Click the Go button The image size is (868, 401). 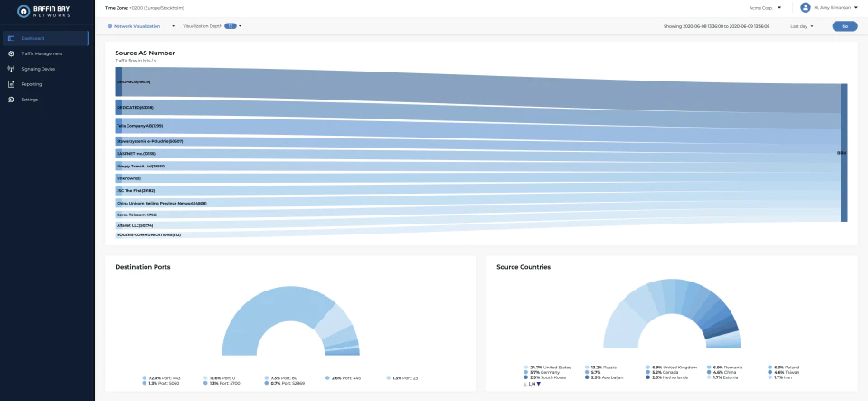point(844,26)
